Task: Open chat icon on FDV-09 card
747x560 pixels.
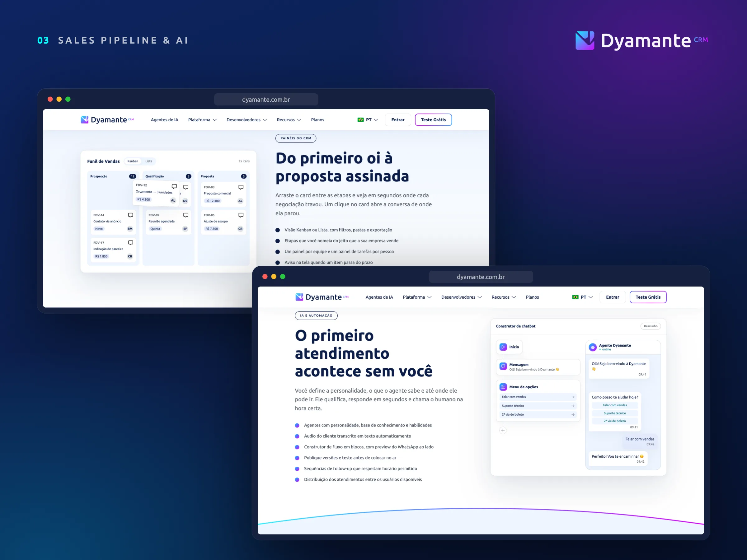Action: tap(186, 215)
